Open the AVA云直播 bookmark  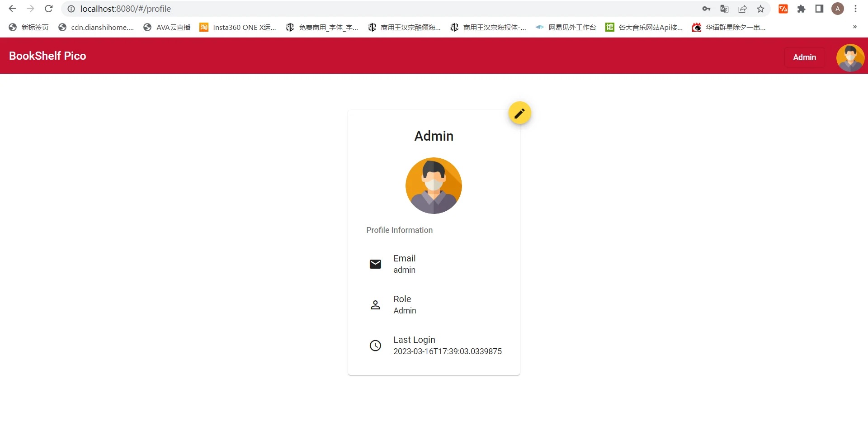pos(167,28)
